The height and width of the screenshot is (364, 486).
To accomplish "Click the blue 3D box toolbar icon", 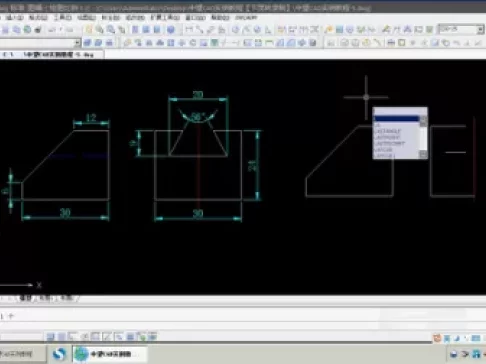I will (171, 30).
